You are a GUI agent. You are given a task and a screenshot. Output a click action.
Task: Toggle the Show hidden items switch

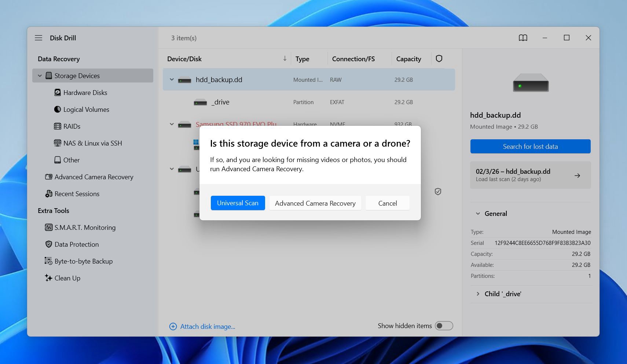pyautogui.click(x=444, y=326)
